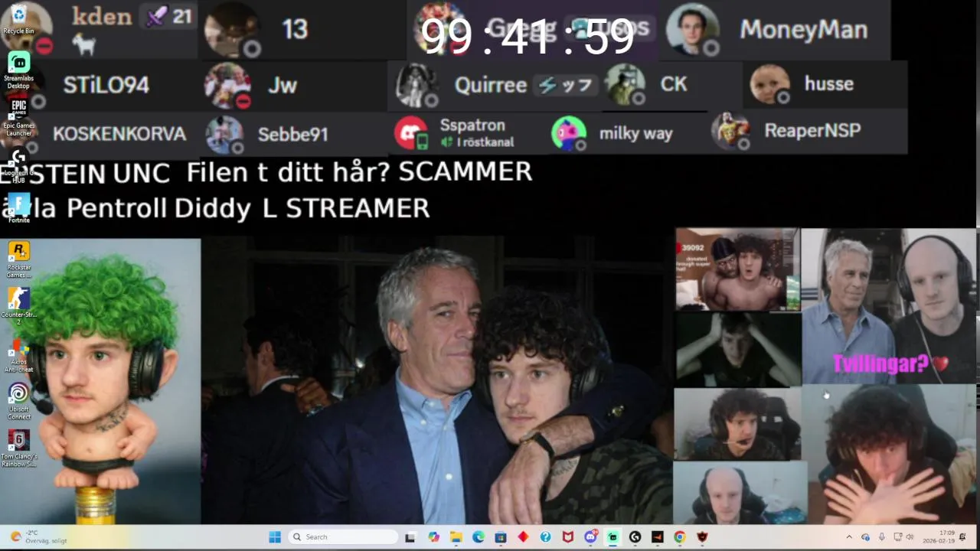Open the network and volume quick settings
The width and height of the screenshot is (980, 551).
(x=906, y=537)
